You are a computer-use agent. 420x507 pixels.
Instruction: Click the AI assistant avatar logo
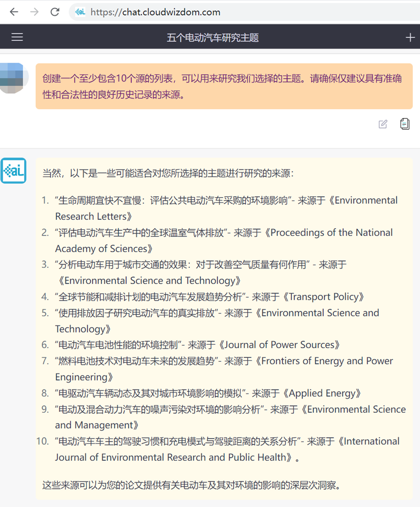coord(13,170)
